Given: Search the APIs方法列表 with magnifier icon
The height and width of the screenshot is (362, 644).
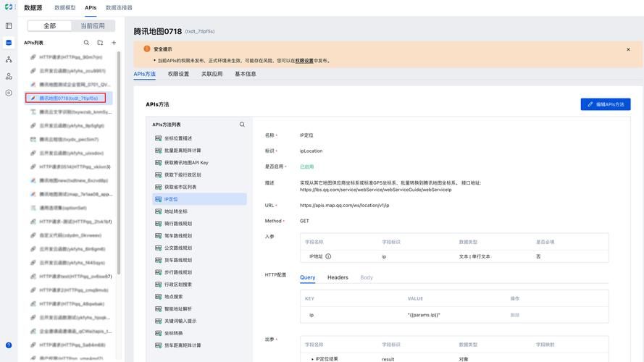Looking at the screenshot, I should pos(242,125).
